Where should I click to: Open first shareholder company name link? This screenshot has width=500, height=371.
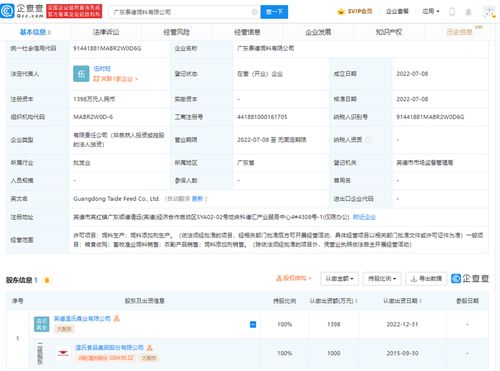tap(82, 319)
